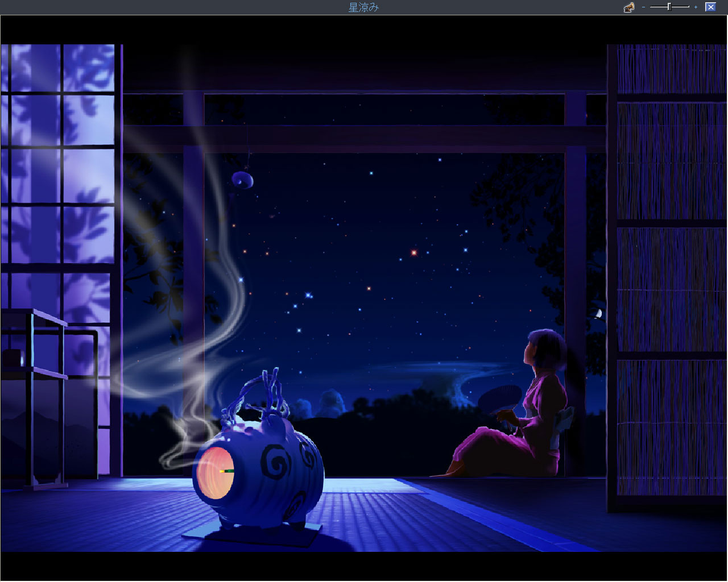The image size is (728, 582).
Task: Close the 星涼み window
Action: pos(710,7)
